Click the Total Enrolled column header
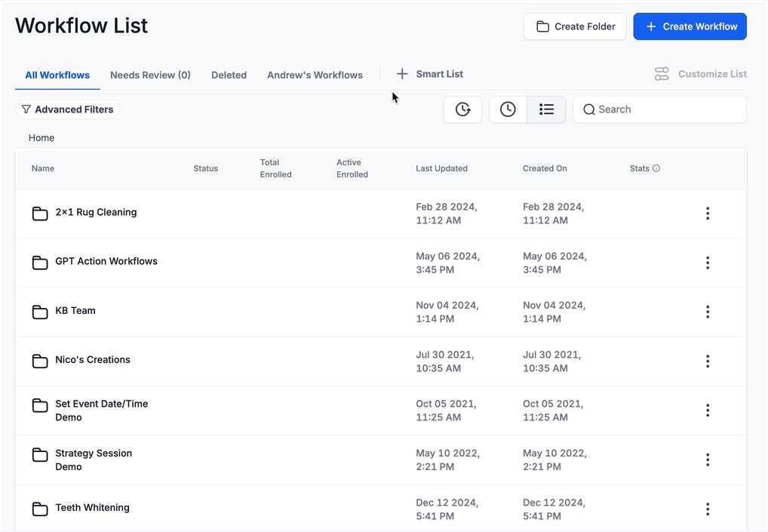The height and width of the screenshot is (532, 768). (276, 168)
